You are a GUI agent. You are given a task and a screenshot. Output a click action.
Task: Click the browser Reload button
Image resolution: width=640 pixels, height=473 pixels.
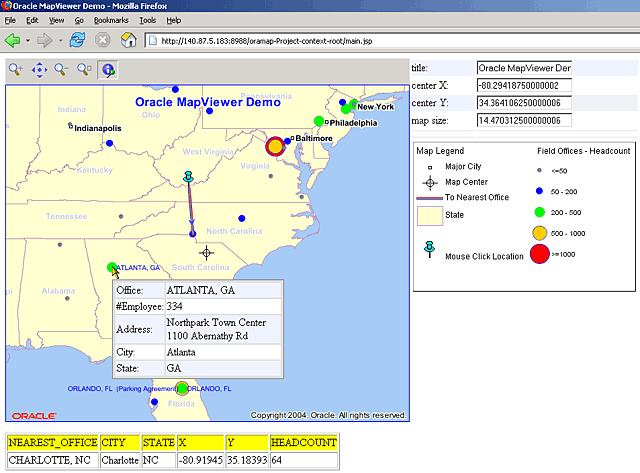point(76,41)
